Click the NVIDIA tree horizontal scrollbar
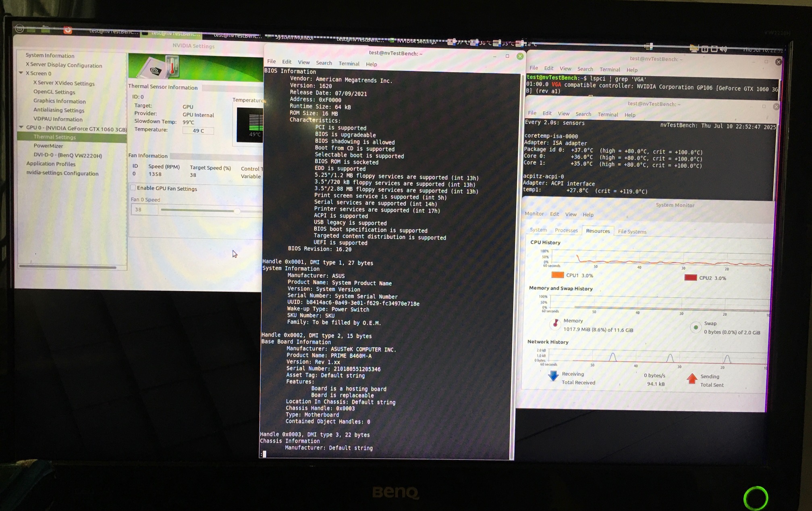 68,267
